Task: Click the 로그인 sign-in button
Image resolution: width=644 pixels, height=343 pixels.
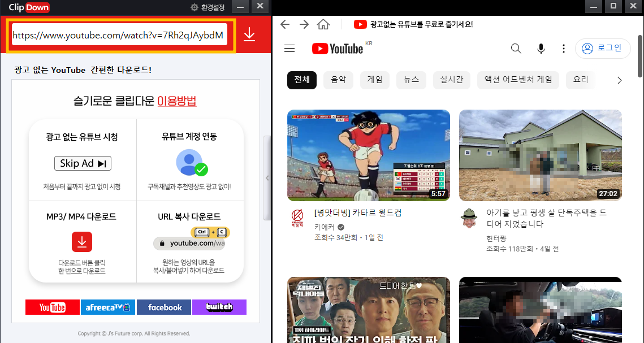Action: 603,49
